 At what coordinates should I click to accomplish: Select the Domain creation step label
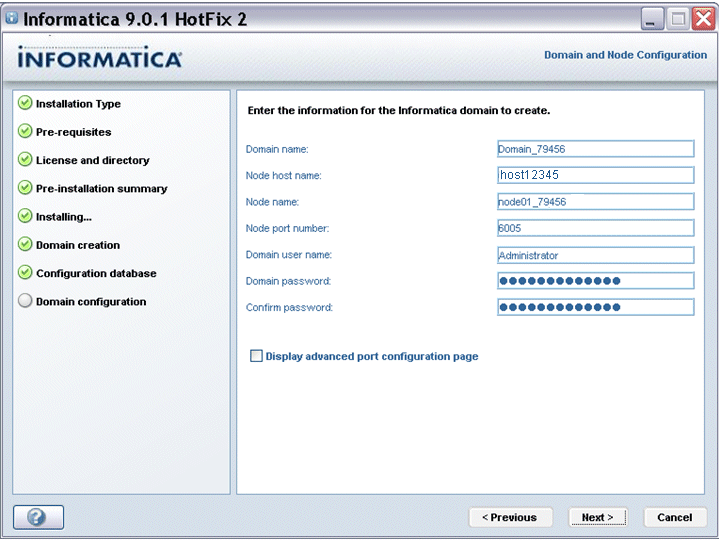coord(78,245)
